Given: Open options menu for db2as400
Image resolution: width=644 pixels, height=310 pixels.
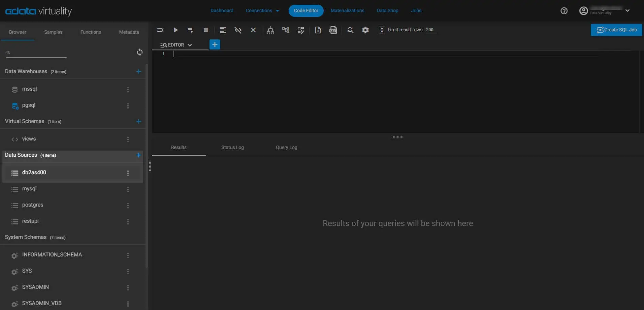Looking at the screenshot, I should (x=128, y=173).
